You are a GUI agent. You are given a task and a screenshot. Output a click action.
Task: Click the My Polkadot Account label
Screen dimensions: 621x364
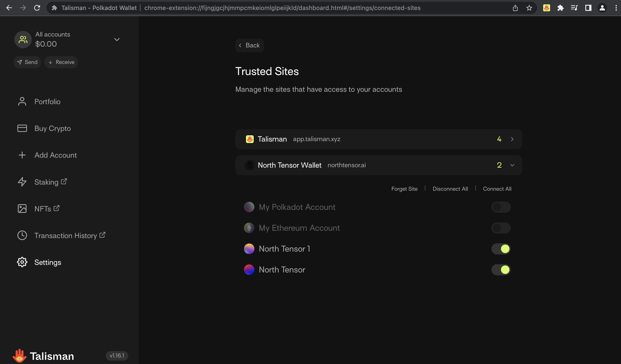[297, 207]
